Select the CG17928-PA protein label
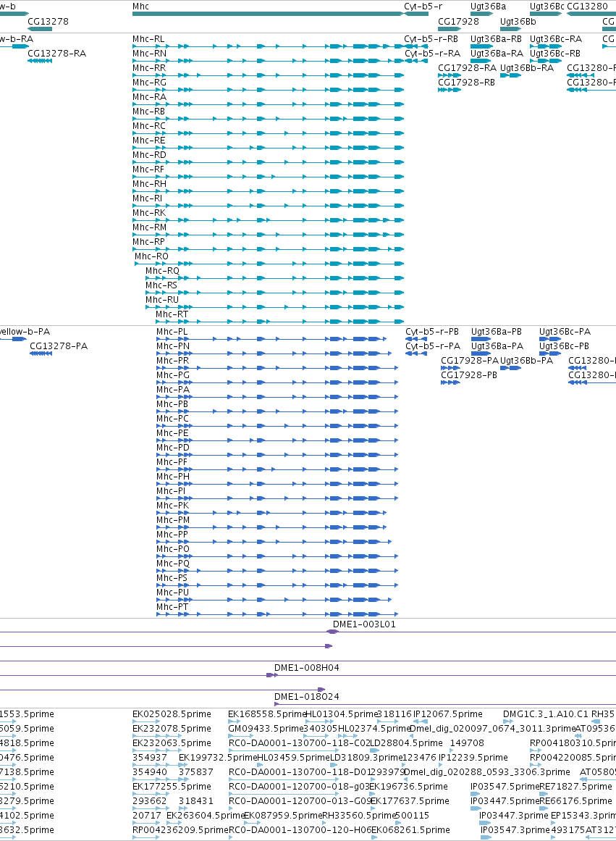This screenshot has width=616, height=841. point(470,361)
